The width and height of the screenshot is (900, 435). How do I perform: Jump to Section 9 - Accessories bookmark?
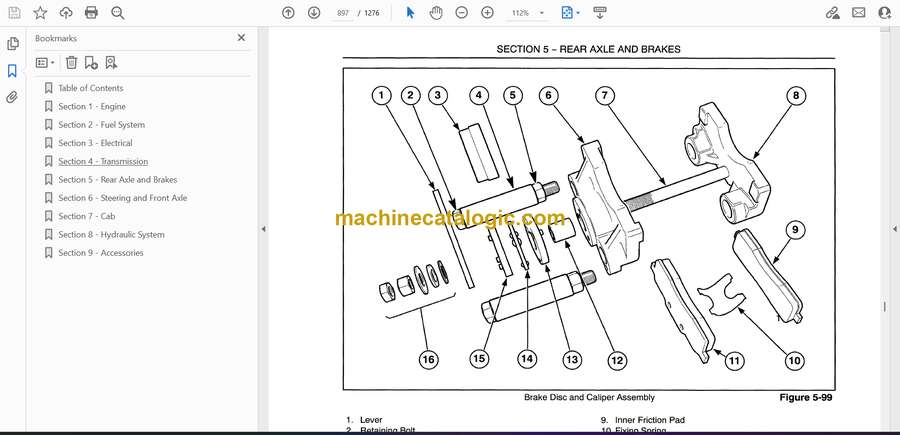click(101, 253)
